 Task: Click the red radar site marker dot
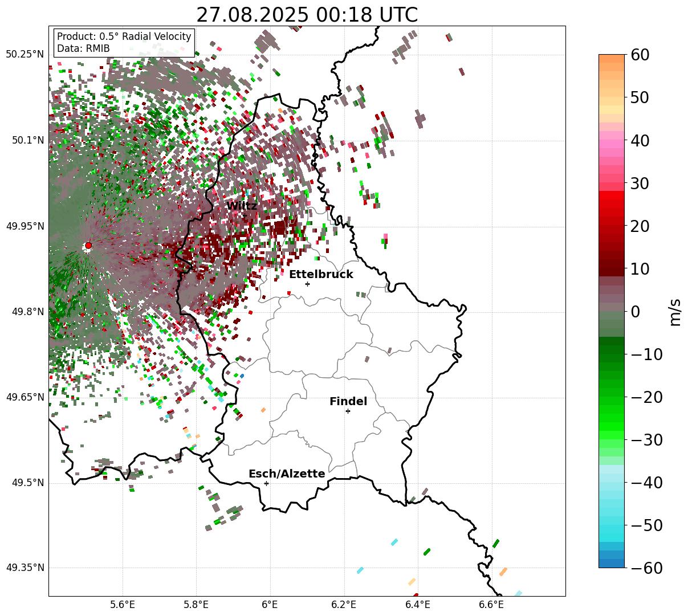click(x=88, y=246)
